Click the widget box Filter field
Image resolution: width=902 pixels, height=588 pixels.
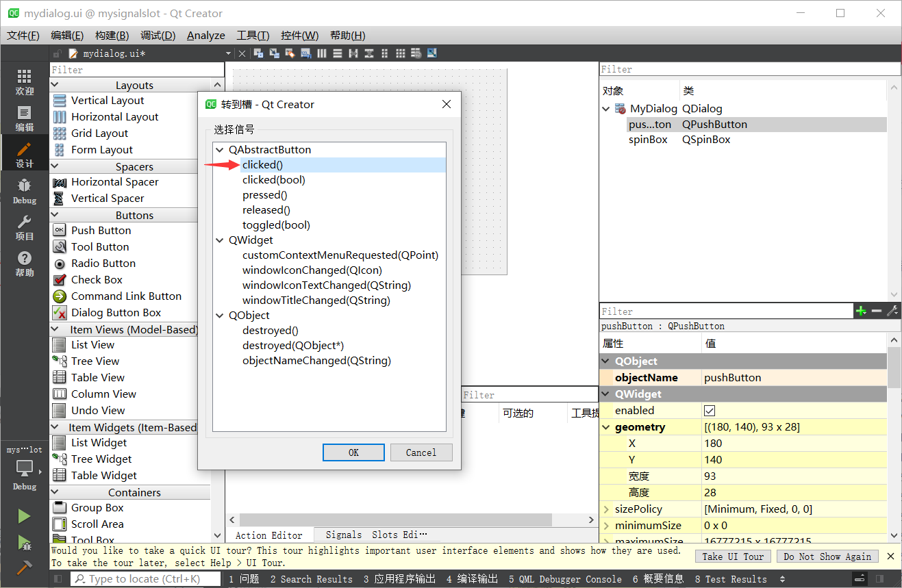(x=137, y=70)
